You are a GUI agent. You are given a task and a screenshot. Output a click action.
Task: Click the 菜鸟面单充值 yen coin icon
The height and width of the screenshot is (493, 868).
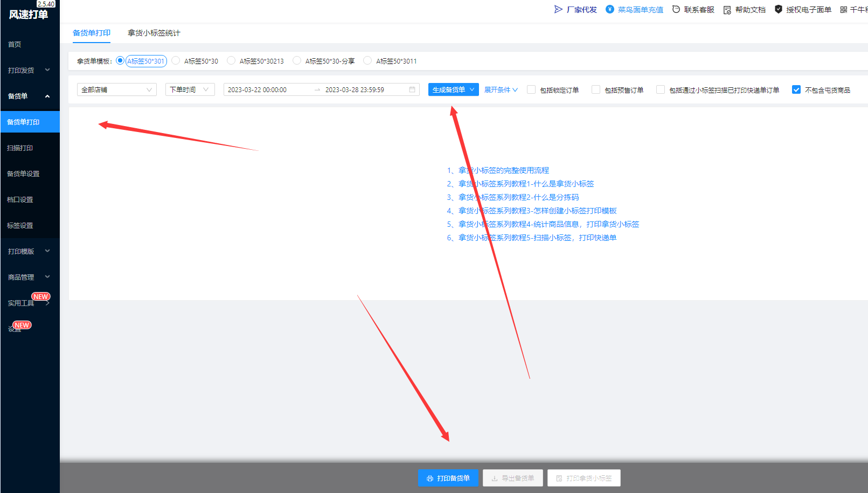pos(610,9)
